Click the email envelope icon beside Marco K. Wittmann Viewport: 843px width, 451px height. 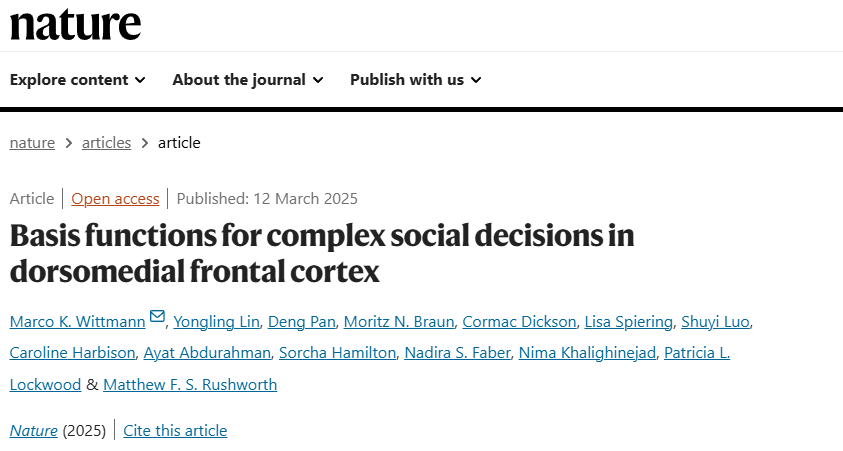157,316
